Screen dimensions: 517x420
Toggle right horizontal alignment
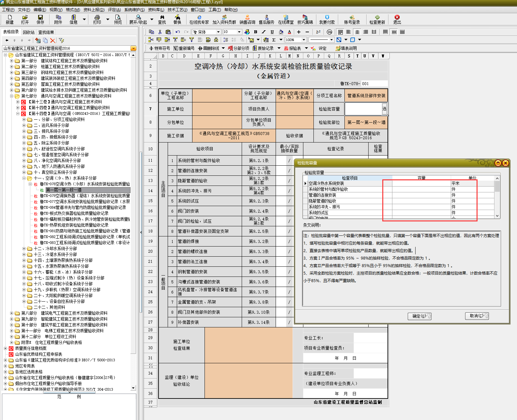coord(366,32)
